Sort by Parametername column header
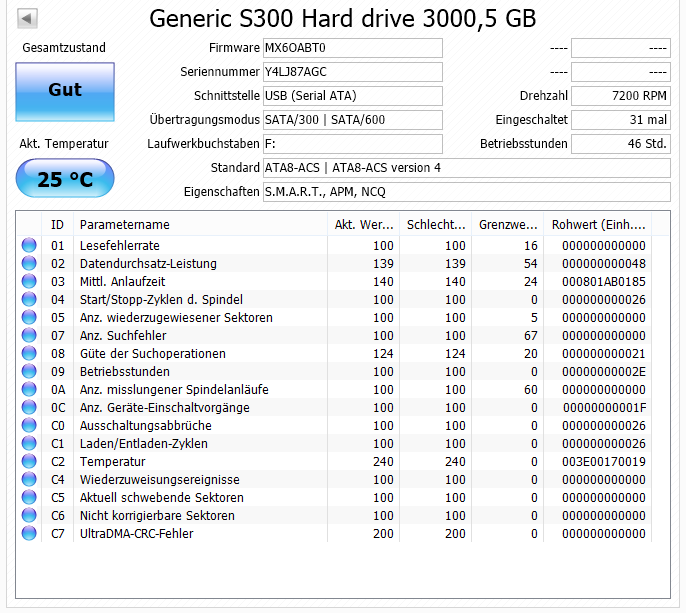This screenshot has width=686, height=613. pyautogui.click(x=200, y=224)
